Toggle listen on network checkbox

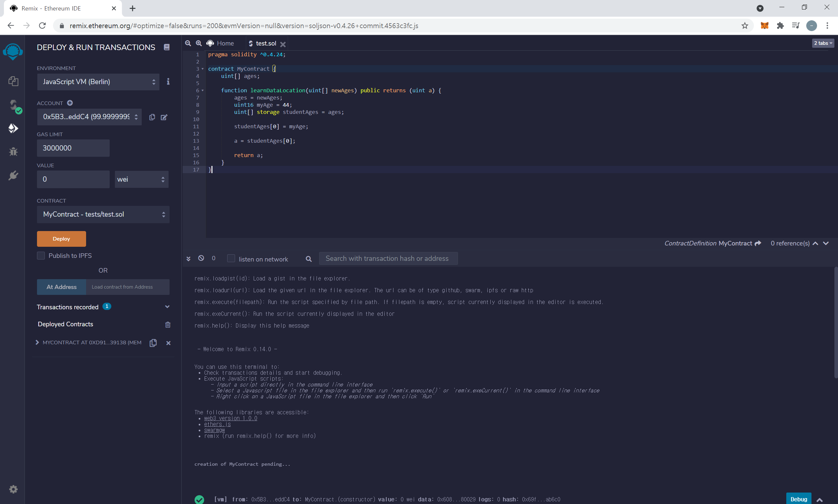point(231,259)
